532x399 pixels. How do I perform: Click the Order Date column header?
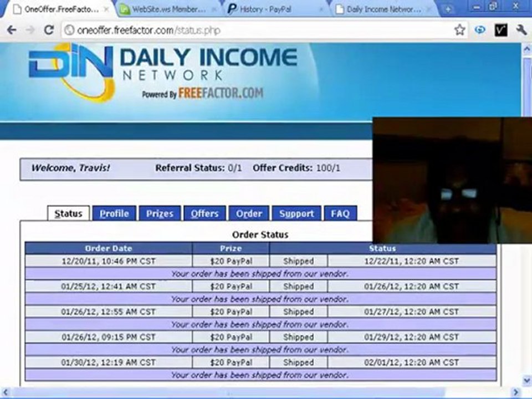109,248
